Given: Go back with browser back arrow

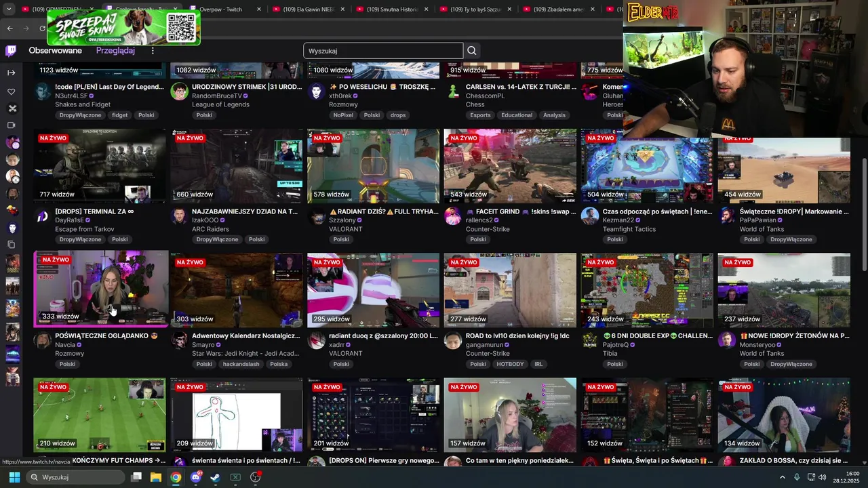Looking at the screenshot, I should coord(10,28).
